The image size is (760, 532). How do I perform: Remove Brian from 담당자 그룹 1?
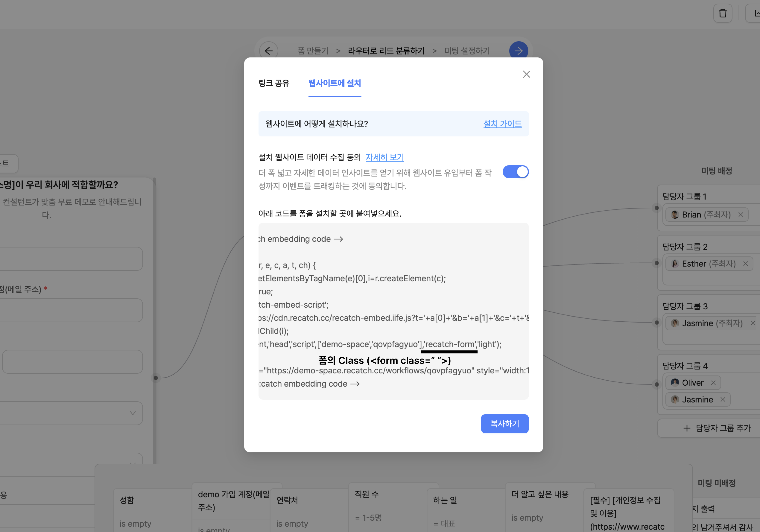pyautogui.click(x=741, y=214)
